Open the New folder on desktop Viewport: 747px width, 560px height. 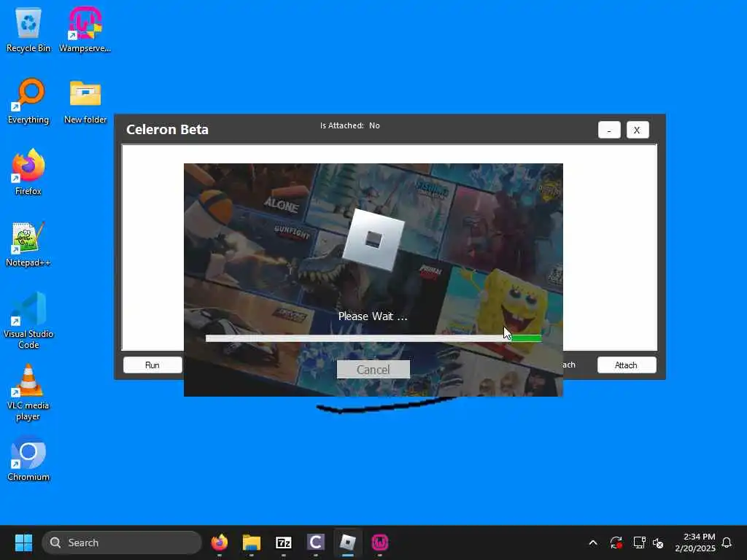pos(85,101)
